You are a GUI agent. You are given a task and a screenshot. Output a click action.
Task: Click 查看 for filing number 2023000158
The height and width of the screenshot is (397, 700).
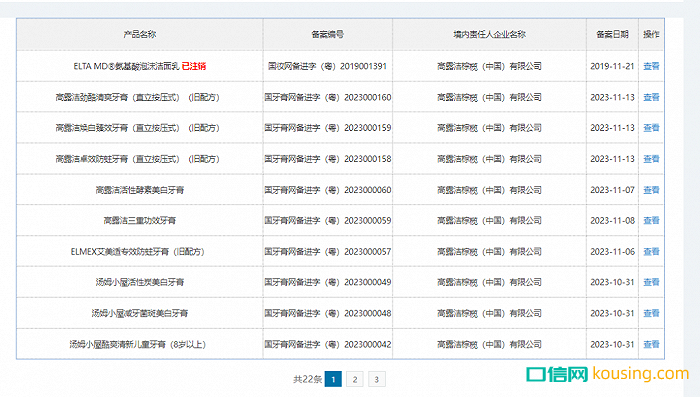pos(651,159)
